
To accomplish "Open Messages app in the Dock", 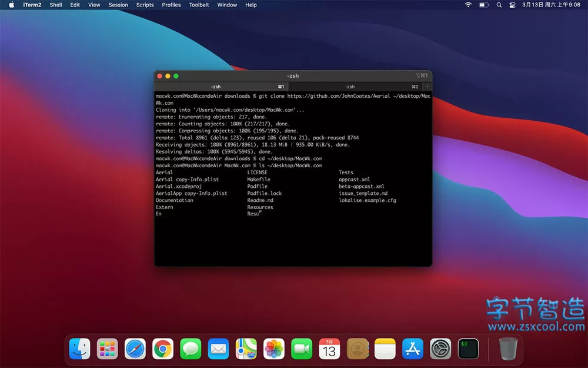I will [x=191, y=349].
